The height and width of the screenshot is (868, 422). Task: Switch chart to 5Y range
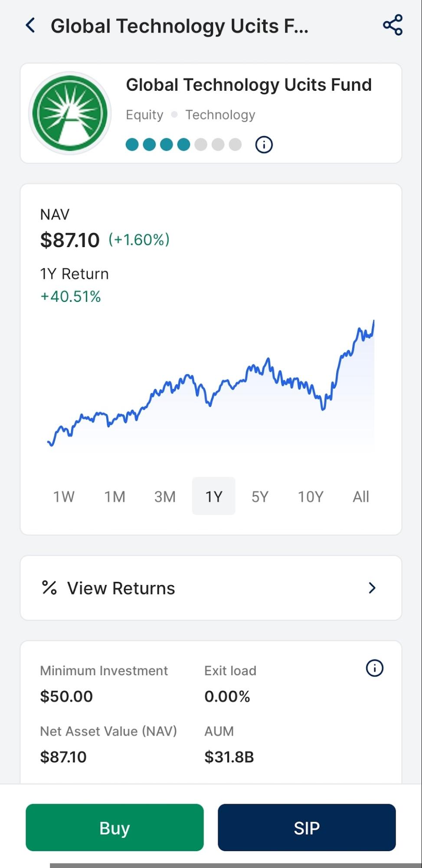pyautogui.click(x=260, y=496)
